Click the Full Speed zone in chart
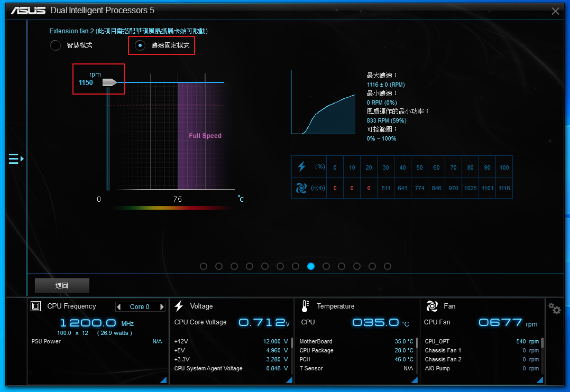Screen dimensions: 570x392 (x=205, y=136)
